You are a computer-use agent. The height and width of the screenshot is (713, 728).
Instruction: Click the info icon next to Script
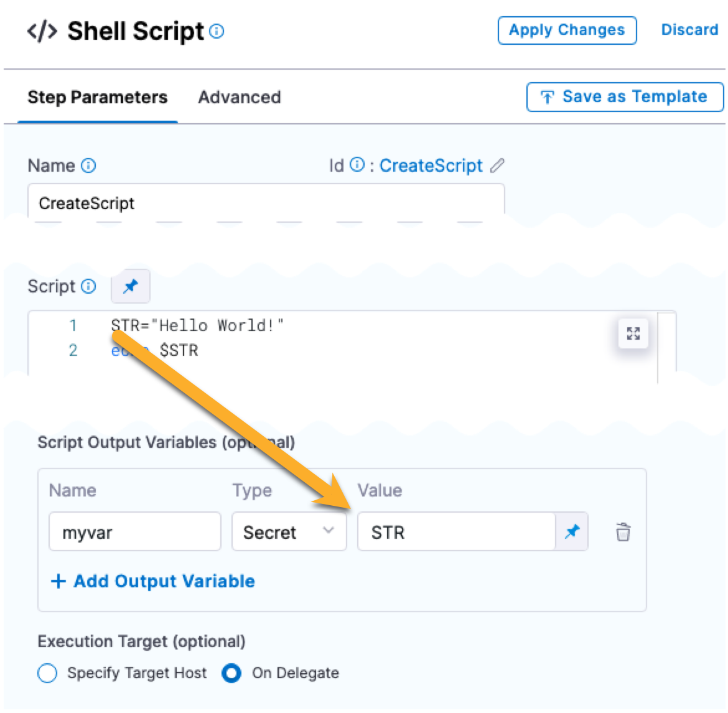[x=89, y=286]
